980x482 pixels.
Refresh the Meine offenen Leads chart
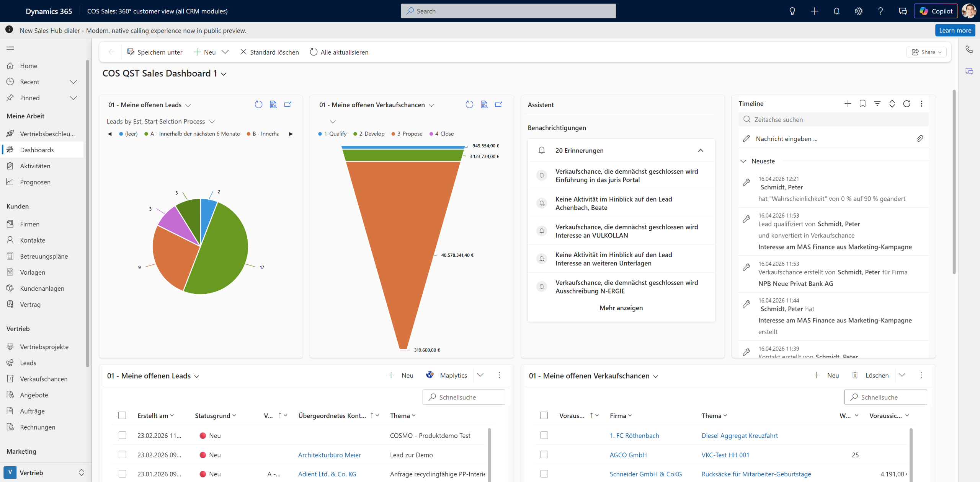pyautogui.click(x=259, y=104)
